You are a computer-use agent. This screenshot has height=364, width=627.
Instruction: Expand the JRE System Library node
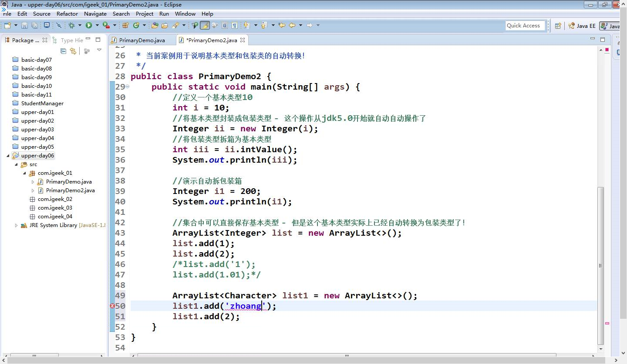click(x=16, y=225)
